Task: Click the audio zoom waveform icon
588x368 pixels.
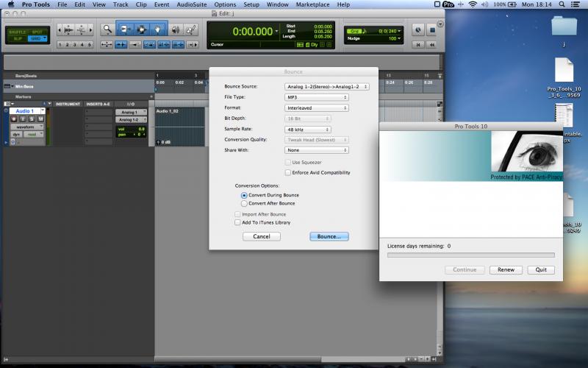Action: (x=68, y=29)
